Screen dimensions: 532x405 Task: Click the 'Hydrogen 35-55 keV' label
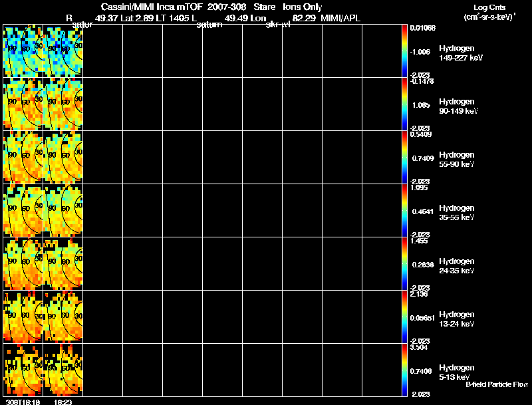(x=457, y=213)
